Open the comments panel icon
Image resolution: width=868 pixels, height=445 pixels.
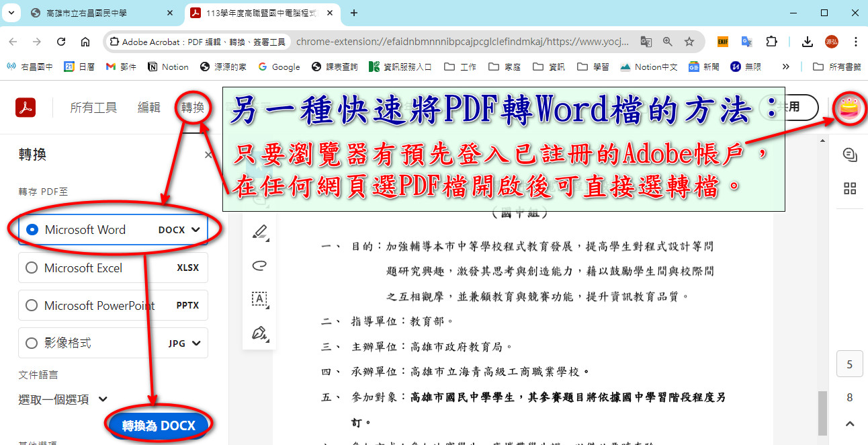(849, 155)
